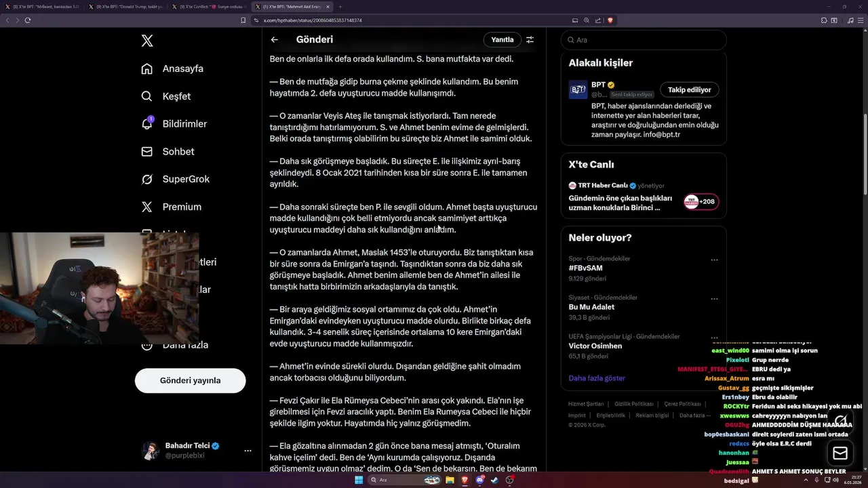Switch to Donald Trump BPT browser tab

tap(125, 7)
